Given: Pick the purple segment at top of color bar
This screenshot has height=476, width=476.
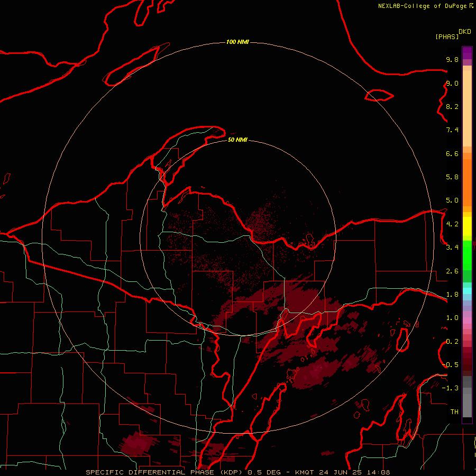Looking at the screenshot, I should [467, 53].
